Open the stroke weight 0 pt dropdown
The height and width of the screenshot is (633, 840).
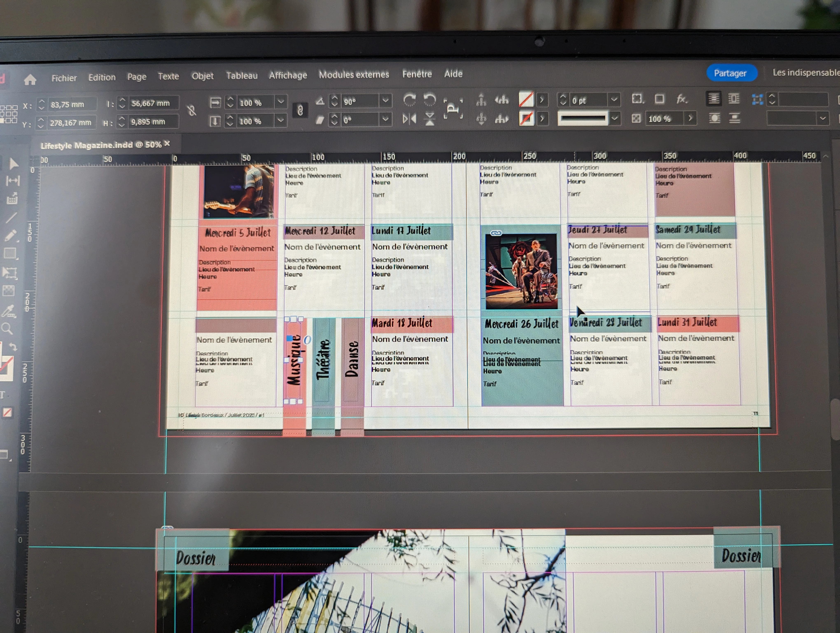coord(614,100)
